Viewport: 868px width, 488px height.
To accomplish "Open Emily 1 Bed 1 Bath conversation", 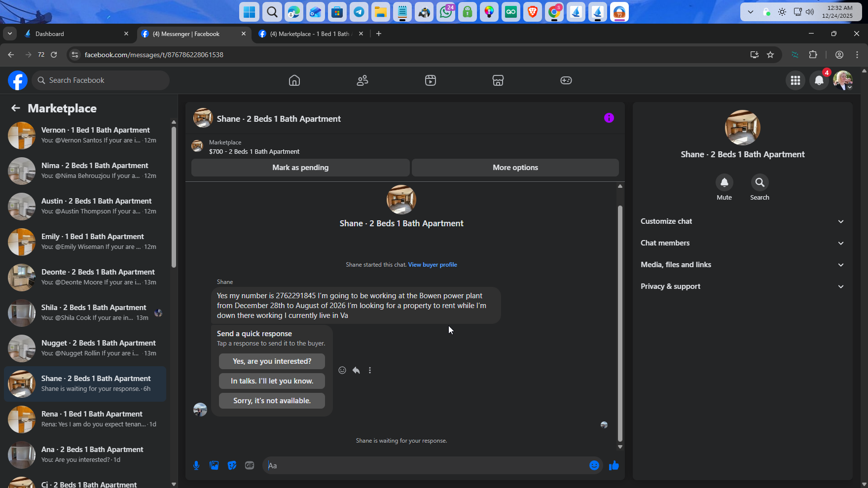I will pyautogui.click(x=85, y=242).
